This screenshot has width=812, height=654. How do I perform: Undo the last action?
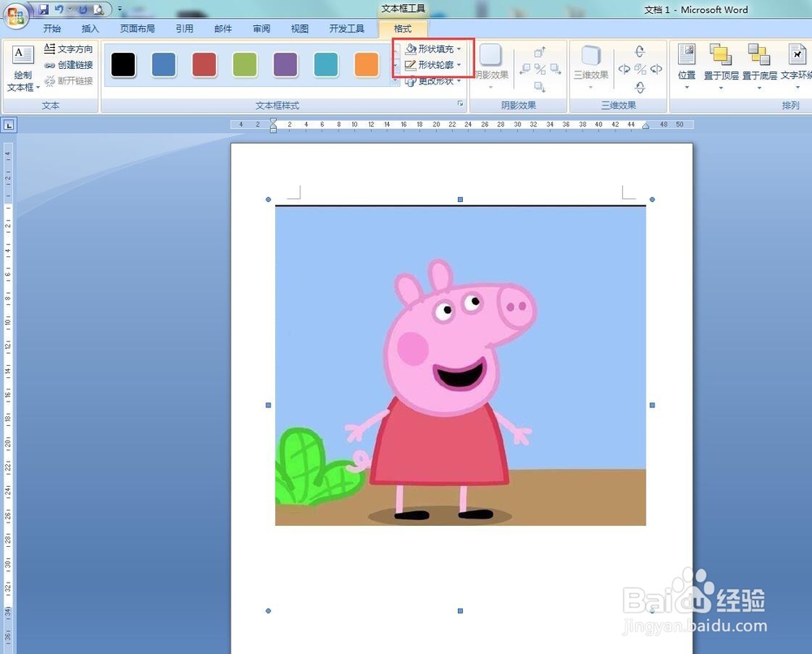[58, 9]
